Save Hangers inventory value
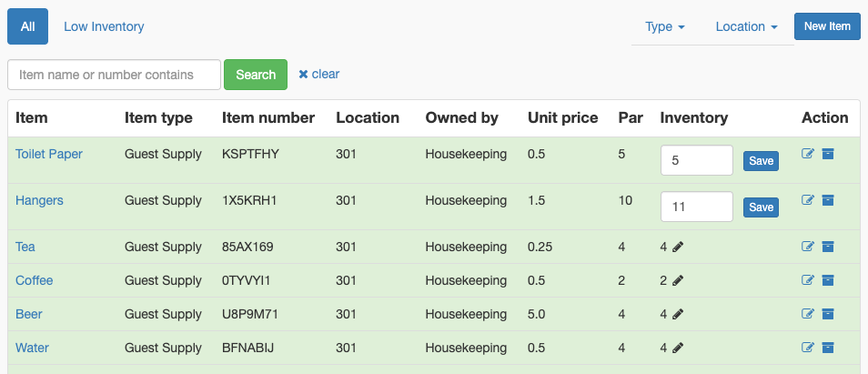The height and width of the screenshot is (374, 868). [x=761, y=207]
